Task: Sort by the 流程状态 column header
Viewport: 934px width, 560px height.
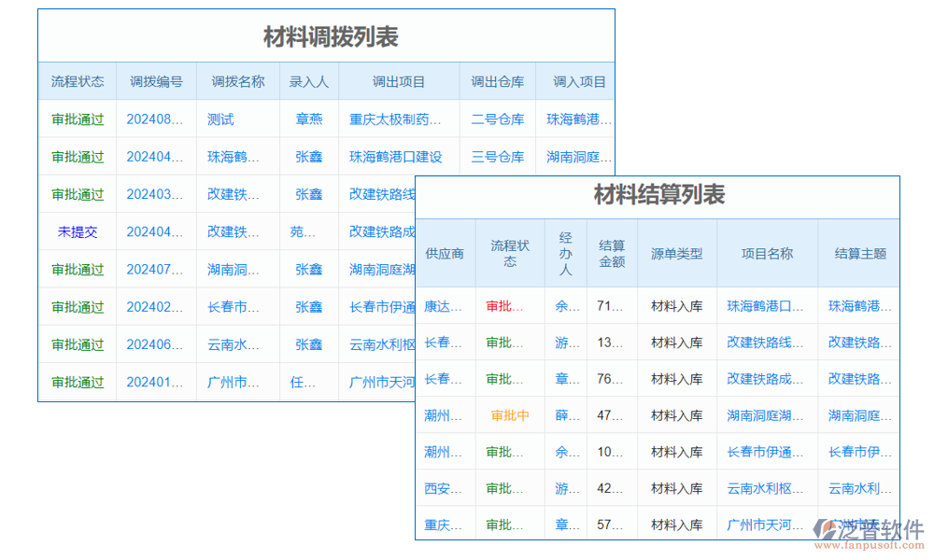Action: pyautogui.click(x=77, y=81)
